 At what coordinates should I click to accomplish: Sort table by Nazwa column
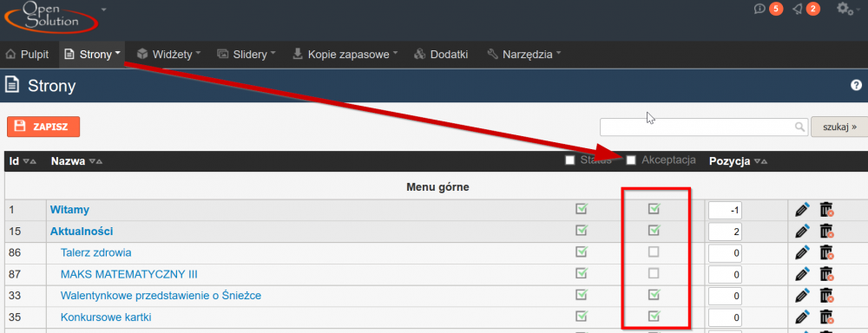[x=76, y=161]
